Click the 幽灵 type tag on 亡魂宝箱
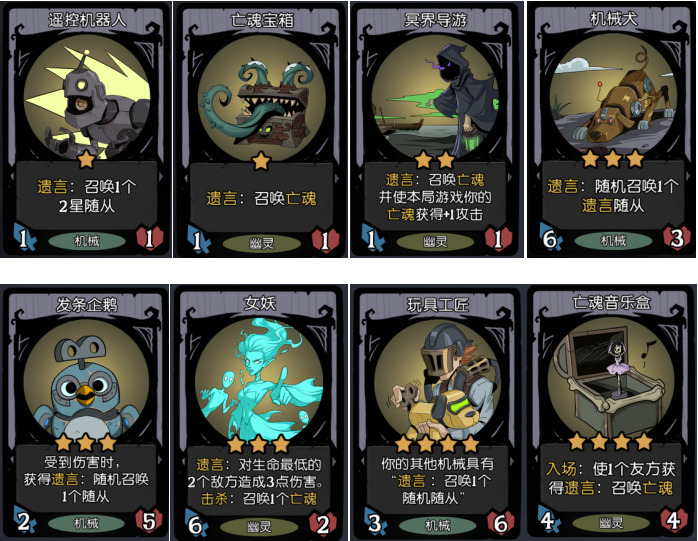 pyautogui.click(x=262, y=243)
